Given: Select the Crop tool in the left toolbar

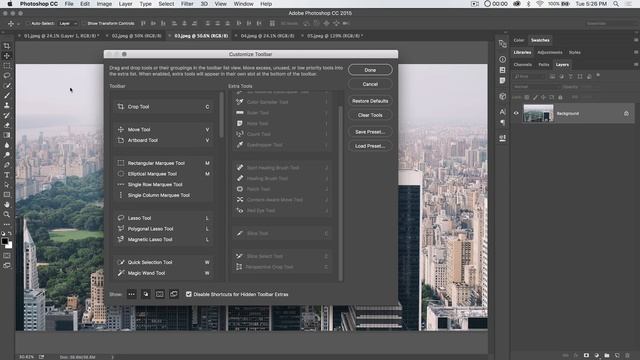Looking at the screenshot, I should click(7, 46).
